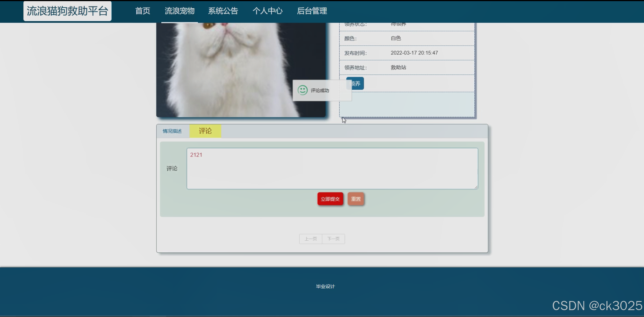Screen dimensions: 644x317
Task: Switch to the 情况描述 tab
Action: coord(172,131)
